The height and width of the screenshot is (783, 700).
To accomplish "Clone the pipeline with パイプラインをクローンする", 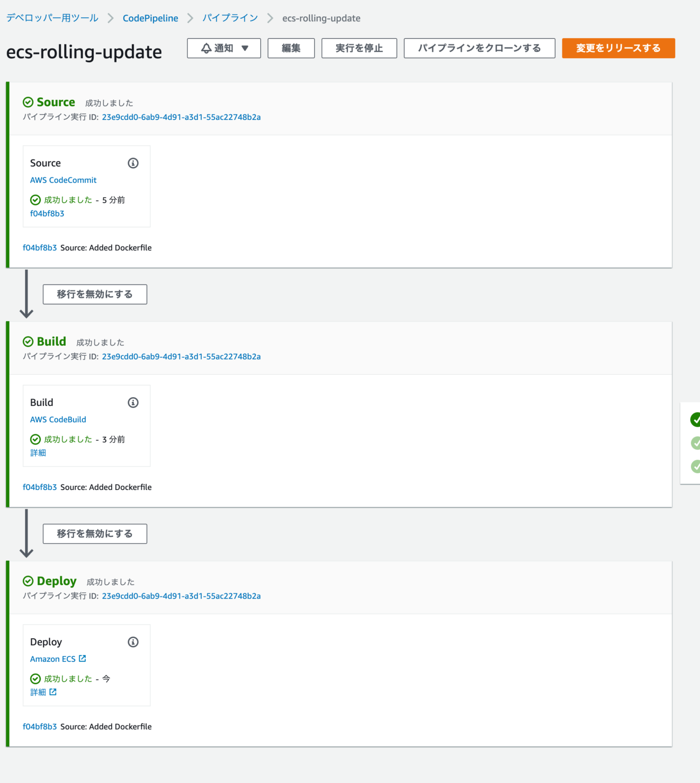I will point(479,48).
